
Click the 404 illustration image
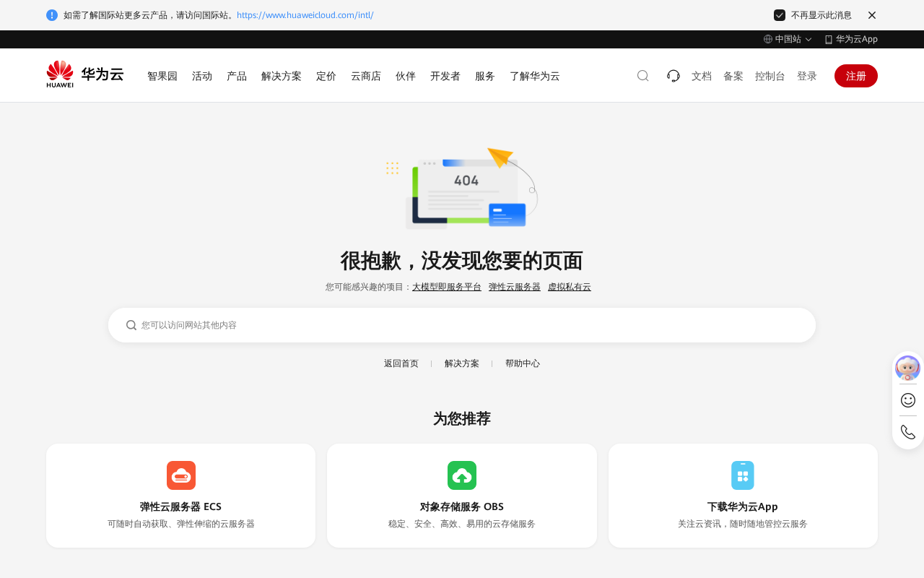[x=462, y=189]
